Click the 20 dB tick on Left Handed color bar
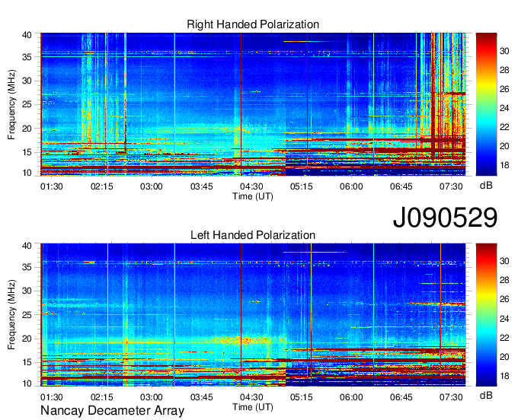Image resolution: width=518 pixels, height=420 pixels. coord(504,357)
